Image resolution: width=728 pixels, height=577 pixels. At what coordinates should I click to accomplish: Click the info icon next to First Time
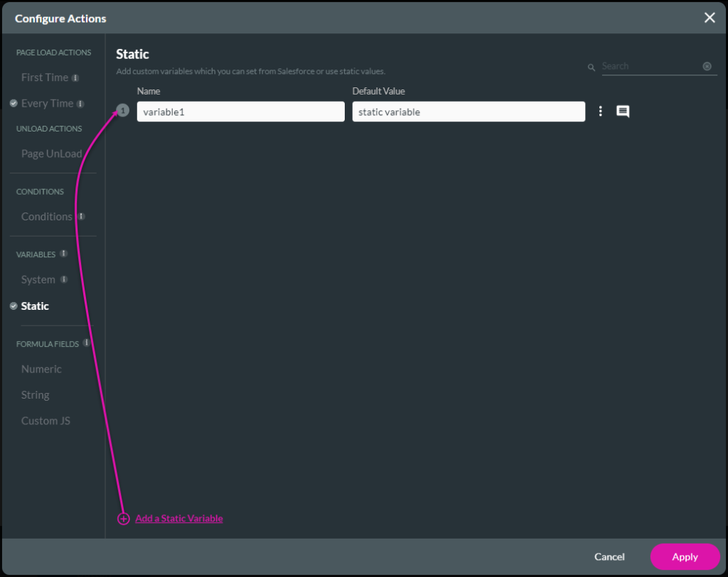[x=75, y=77]
